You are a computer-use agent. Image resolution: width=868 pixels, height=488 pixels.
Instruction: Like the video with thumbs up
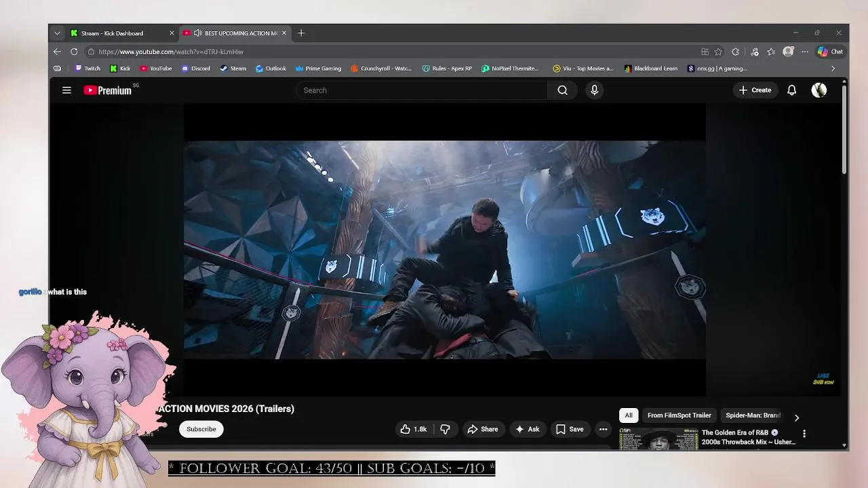click(x=414, y=429)
